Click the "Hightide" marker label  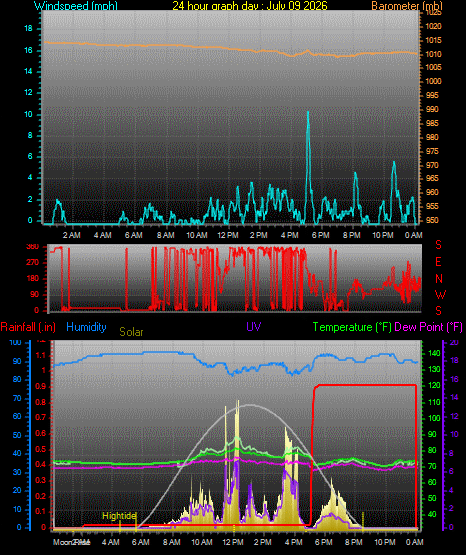click(119, 516)
